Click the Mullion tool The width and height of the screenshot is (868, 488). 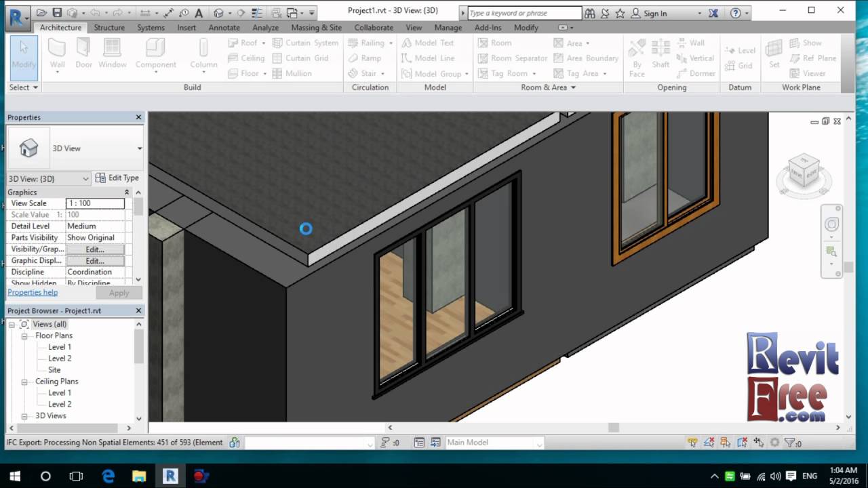292,73
